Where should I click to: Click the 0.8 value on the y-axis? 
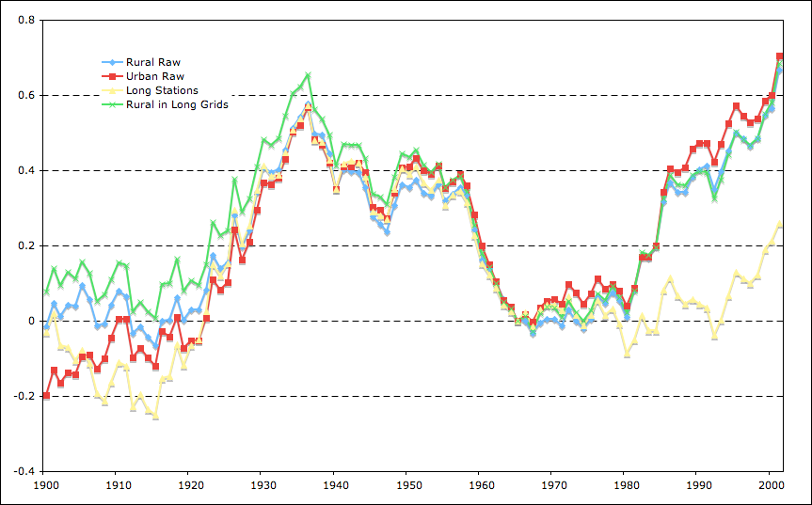(26, 20)
